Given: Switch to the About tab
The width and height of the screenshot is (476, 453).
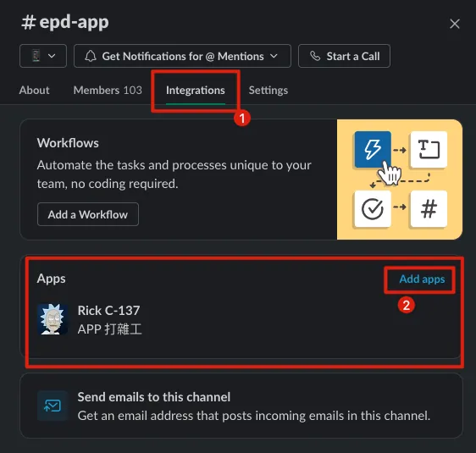Looking at the screenshot, I should [x=35, y=90].
